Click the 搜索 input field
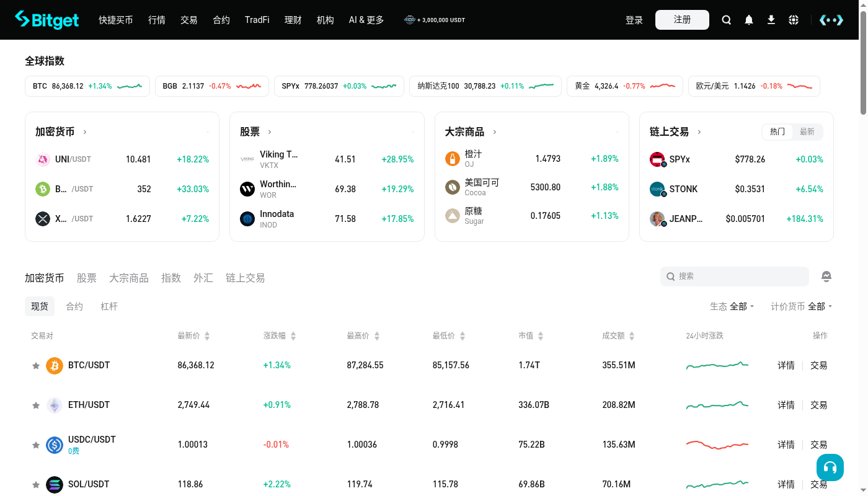The height and width of the screenshot is (496, 868). click(x=735, y=277)
